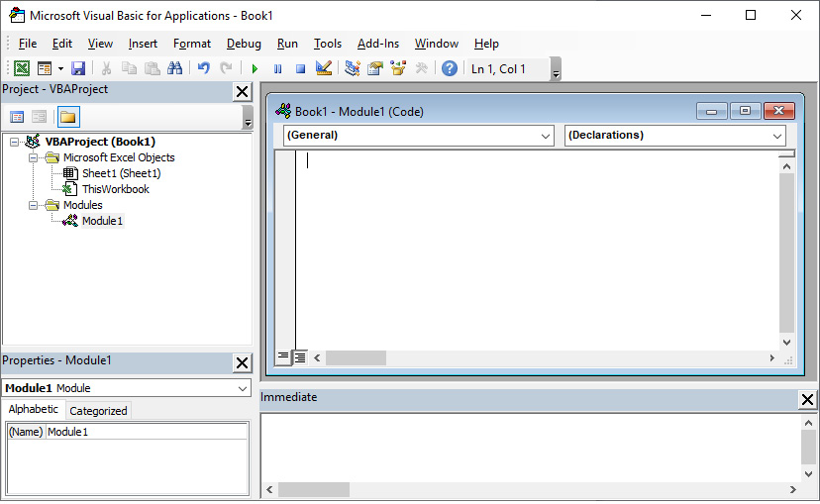Run the macro with the green play icon
820x504 pixels.
(x=255, y=68)
